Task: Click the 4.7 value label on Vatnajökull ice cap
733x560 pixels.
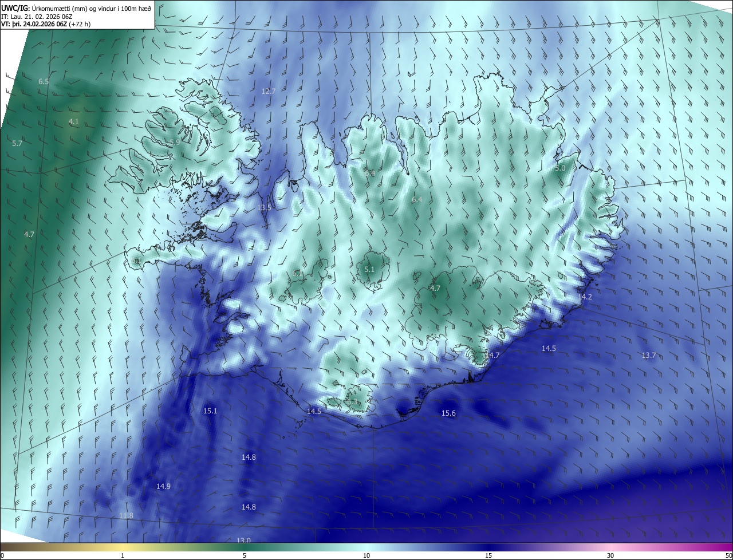Action: click(435, 288)
